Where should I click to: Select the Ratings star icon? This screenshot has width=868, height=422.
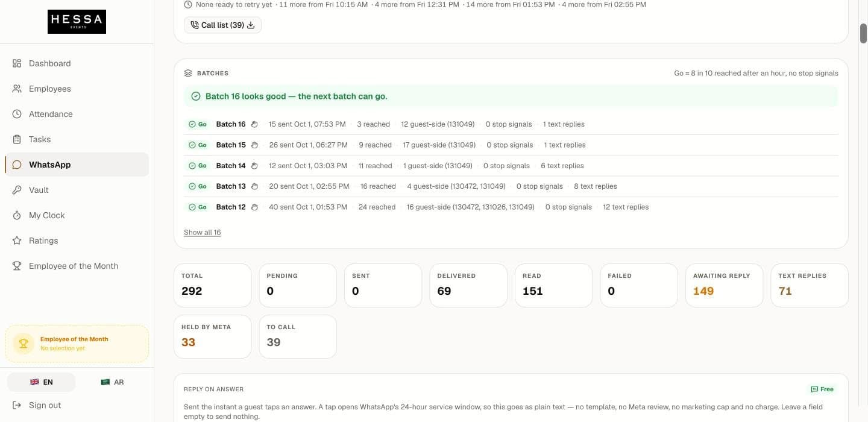coord(17,241)
